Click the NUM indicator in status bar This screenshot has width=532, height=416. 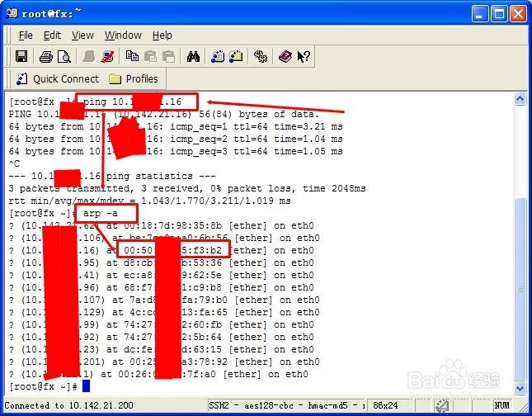[501, 405]
